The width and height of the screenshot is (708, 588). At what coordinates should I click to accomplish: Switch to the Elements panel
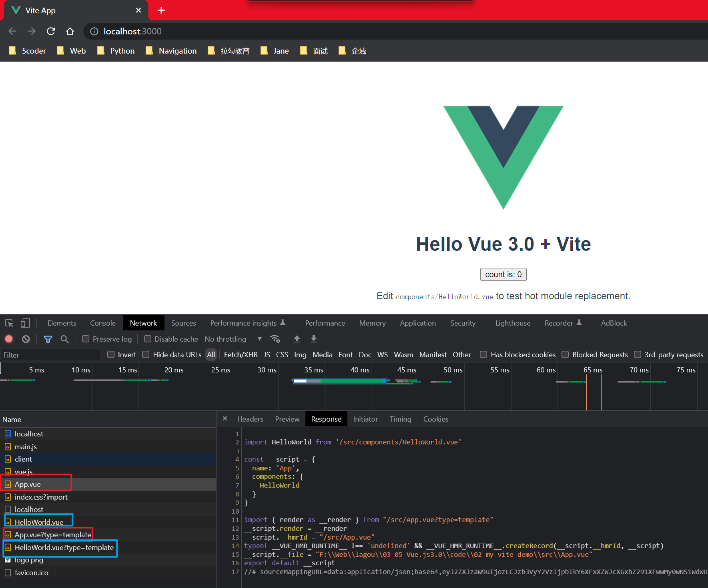(x=62, y=323)
